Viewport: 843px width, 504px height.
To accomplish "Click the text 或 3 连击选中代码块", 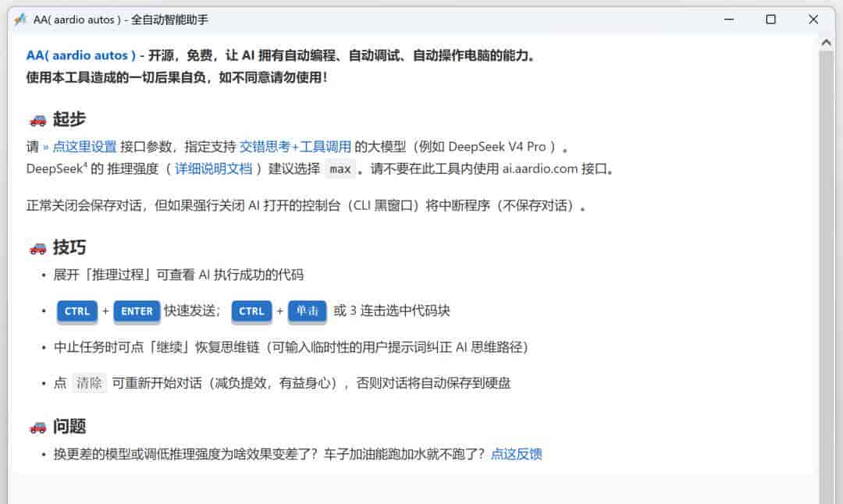I will point(391,311).
